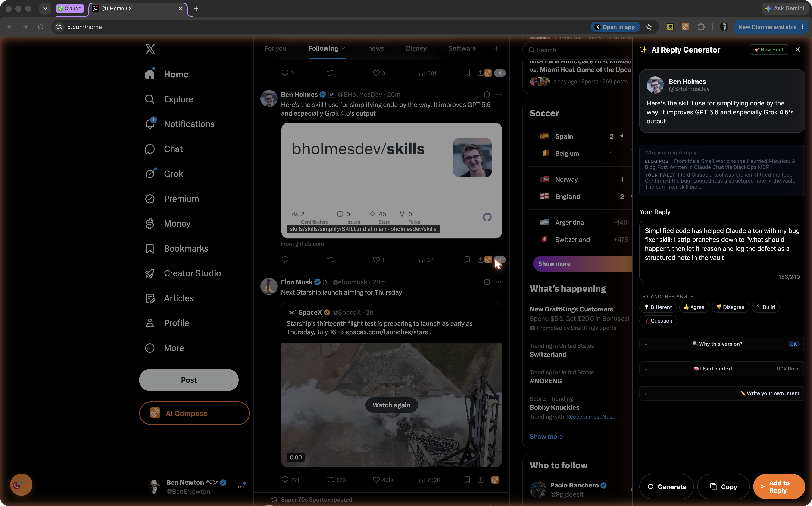
Task: Bookmark Elon Musk's Starship post
Action: [467, 480]
